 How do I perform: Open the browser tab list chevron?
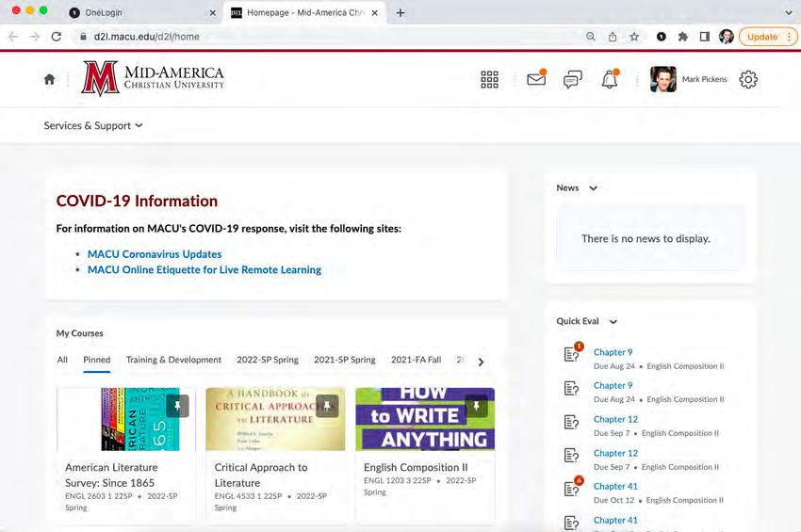788,13
